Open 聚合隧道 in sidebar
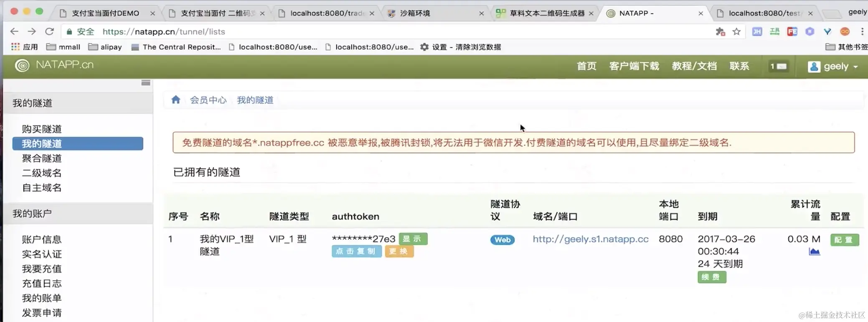Screen dimensions: 868x322 point(42,158)
